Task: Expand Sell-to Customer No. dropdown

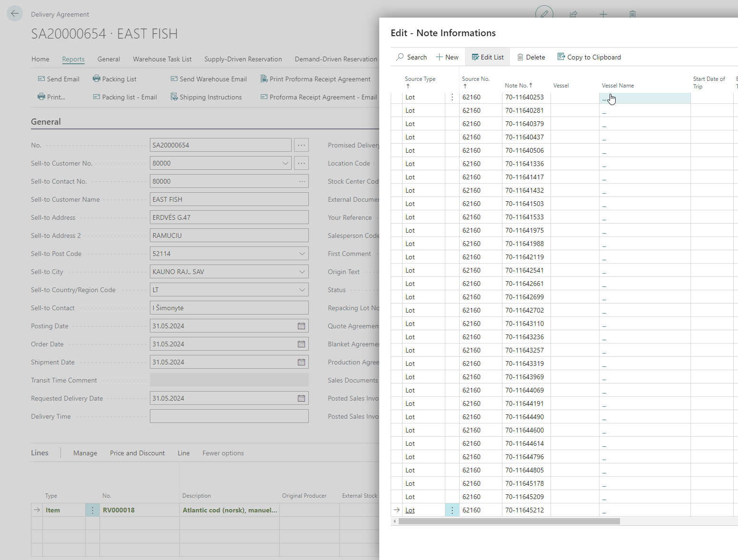Action: (285, 163)
